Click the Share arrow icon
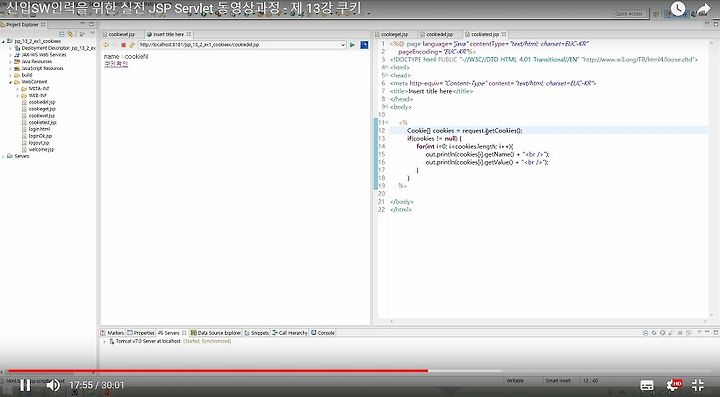This screenshot has width=720, height=397. (x=703, y=9)
